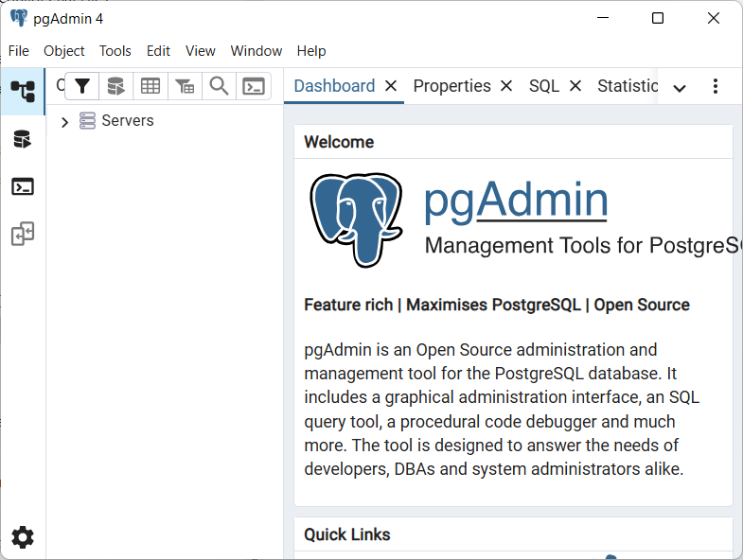Viewport: 743px width, 560px height.
Task: Open the Help menu
Action: (311, 51)
